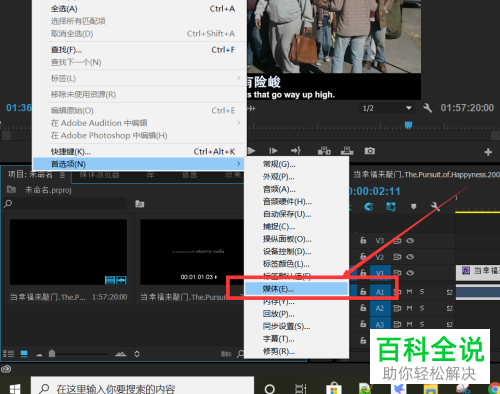
Task: Open Program monitor settings wrench icon
Action: pyautogui.click(x=428, y=108)
